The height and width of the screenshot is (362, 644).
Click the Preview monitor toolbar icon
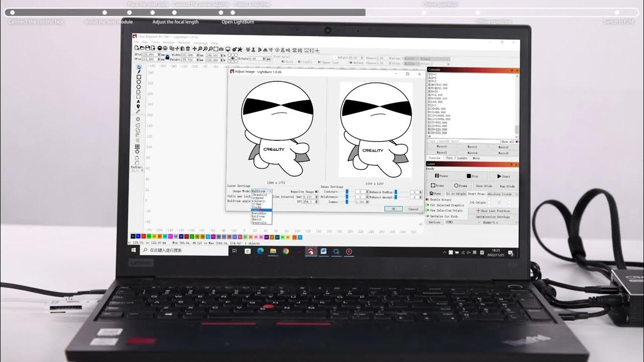click(x=228, y=49)
